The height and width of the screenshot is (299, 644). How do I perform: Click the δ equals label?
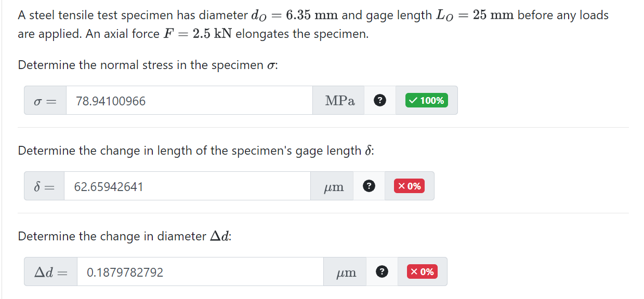(44, 185)
